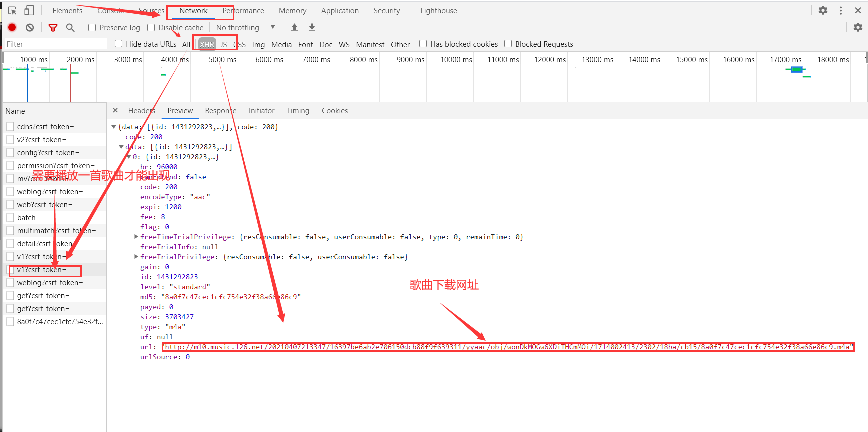Filter requests by Manifest
This screenshot has width=868, height=432.
370,44
